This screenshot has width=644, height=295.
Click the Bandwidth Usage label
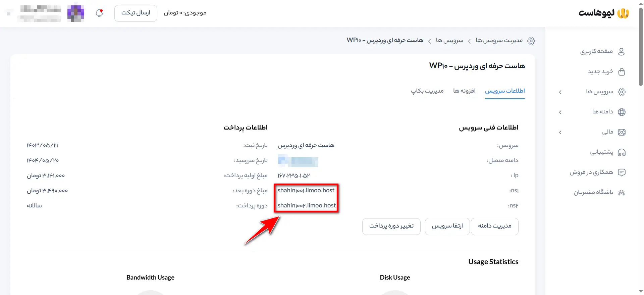coord(150,278)
